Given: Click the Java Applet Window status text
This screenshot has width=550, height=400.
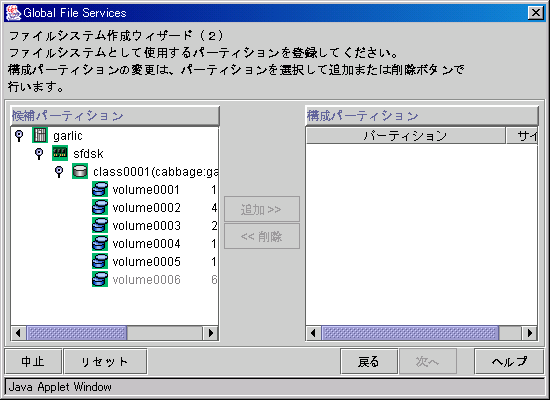Looking at the screenshot, I should coord(60,387).
